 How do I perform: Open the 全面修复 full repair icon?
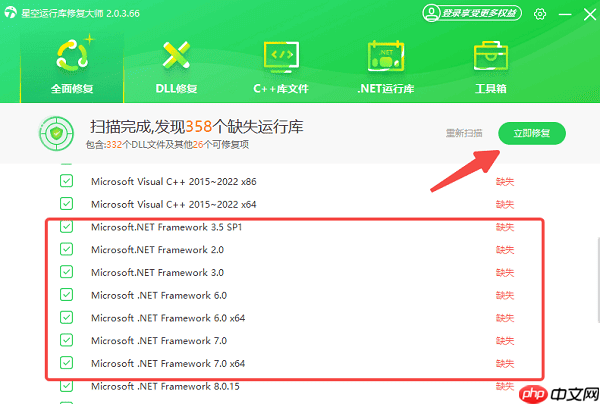73,56
